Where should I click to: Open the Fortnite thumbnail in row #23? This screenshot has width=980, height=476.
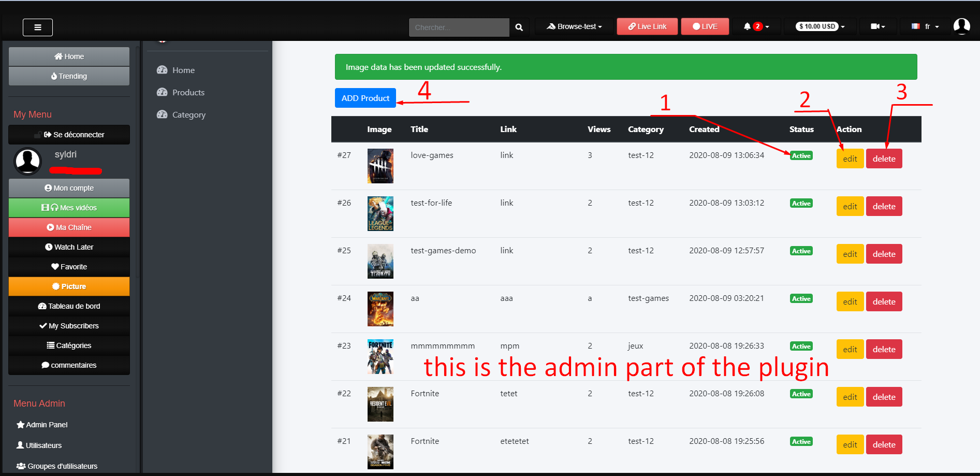381,356
